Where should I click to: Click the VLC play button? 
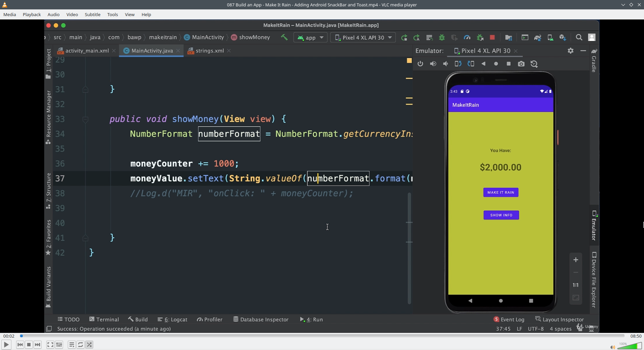[6, 345]
